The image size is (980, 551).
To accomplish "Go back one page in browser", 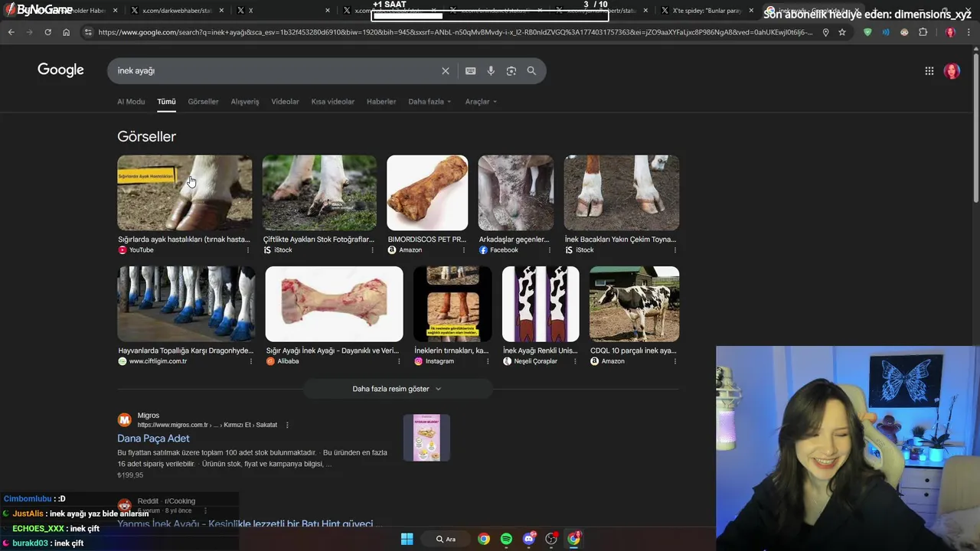I will tap(11, 32).
